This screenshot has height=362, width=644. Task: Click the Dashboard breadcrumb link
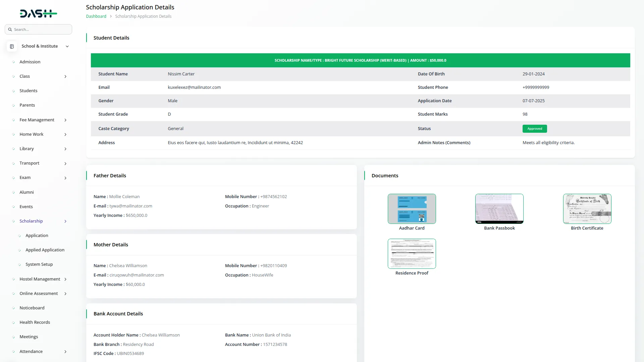[x=96, y=16]
